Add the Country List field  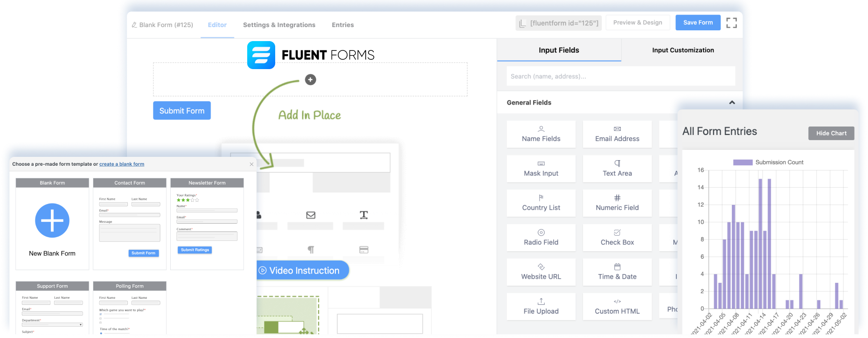[541, 203]
